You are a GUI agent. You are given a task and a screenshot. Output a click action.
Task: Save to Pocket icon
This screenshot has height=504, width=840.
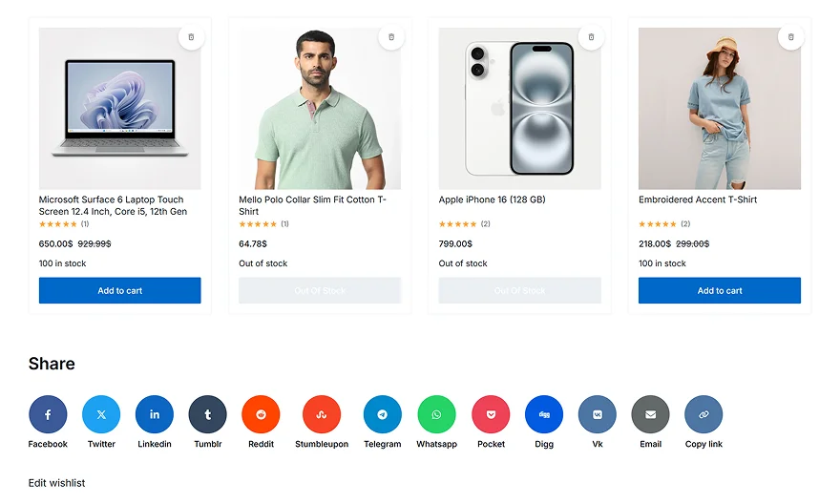point(491,415)
